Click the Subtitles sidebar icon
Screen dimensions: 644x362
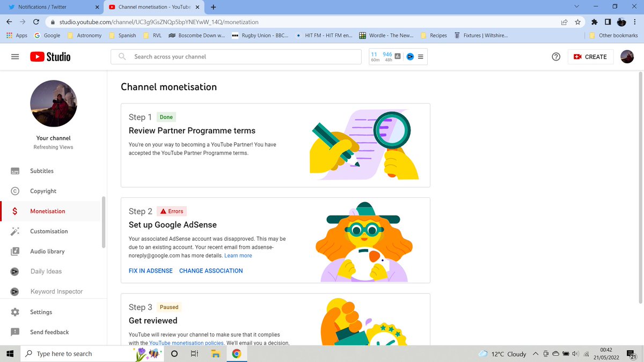15,171
